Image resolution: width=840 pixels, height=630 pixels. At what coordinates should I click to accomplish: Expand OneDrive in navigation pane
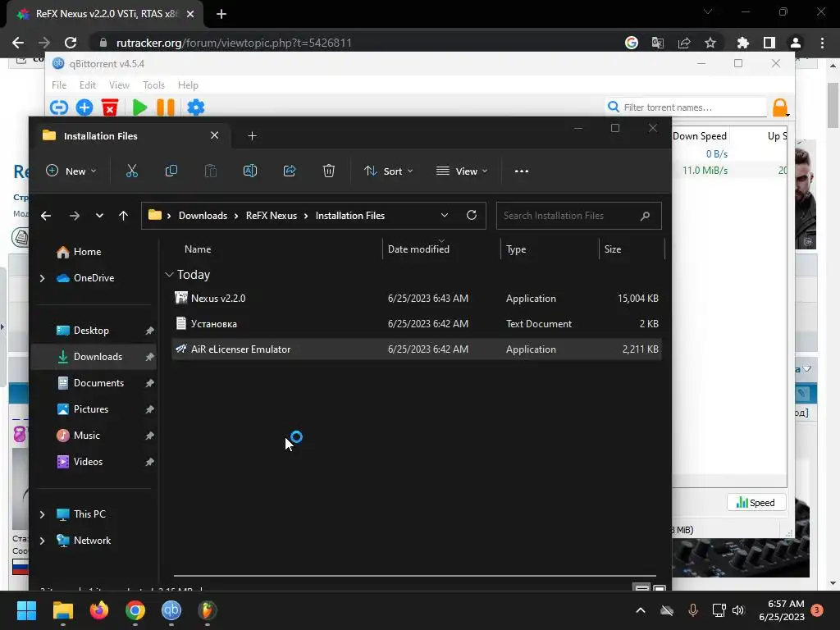coord(43,278)
